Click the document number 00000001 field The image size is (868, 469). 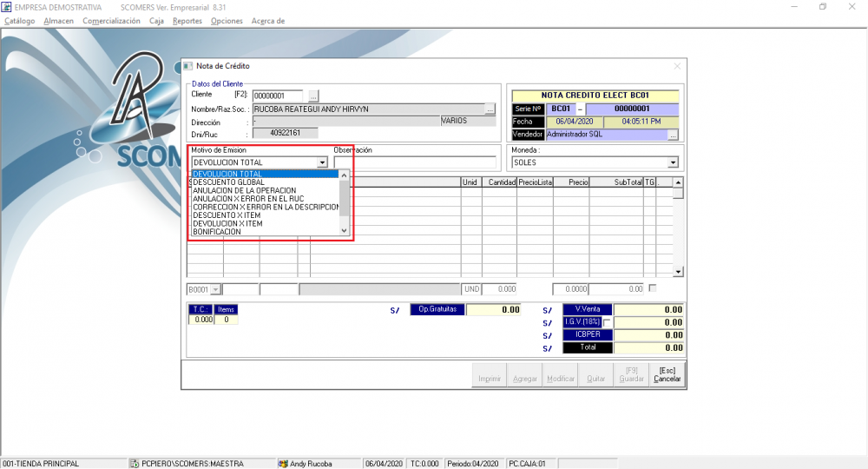tap(632, 109)
